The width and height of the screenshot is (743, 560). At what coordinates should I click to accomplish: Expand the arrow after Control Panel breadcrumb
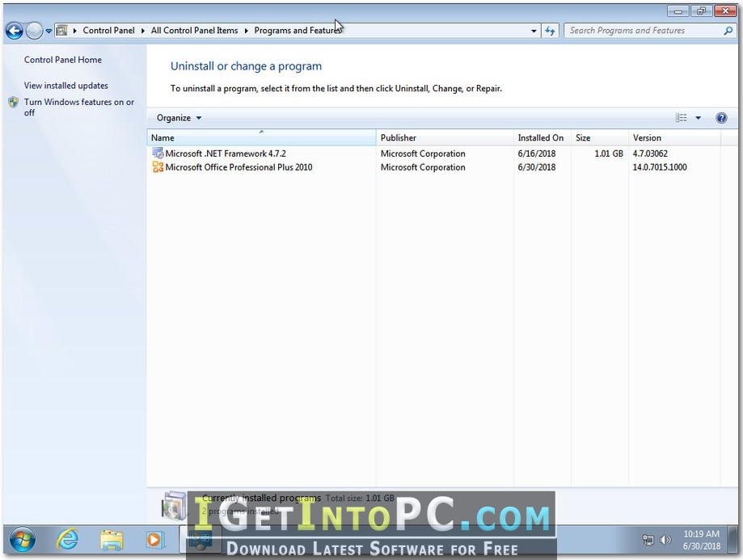coord(142,31)
